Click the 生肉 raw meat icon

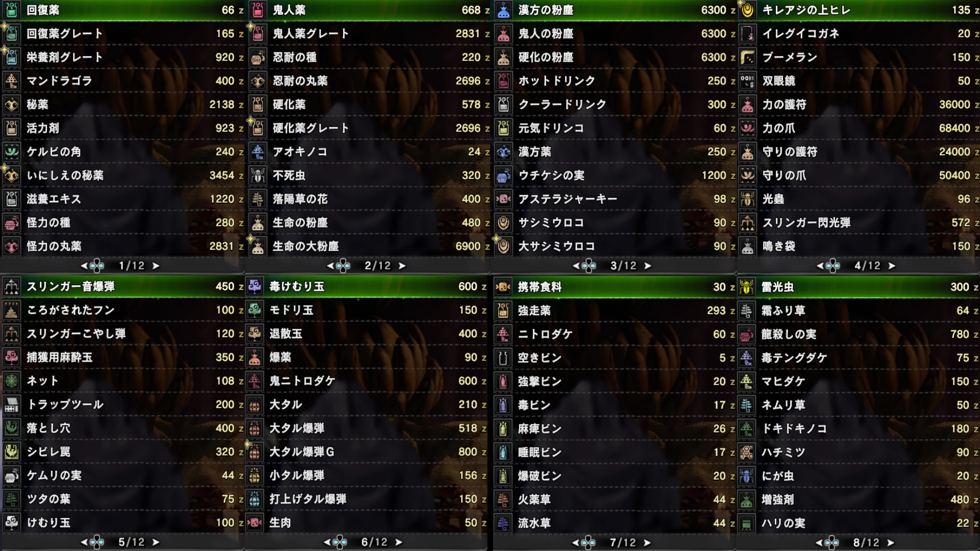coord(254,522)
